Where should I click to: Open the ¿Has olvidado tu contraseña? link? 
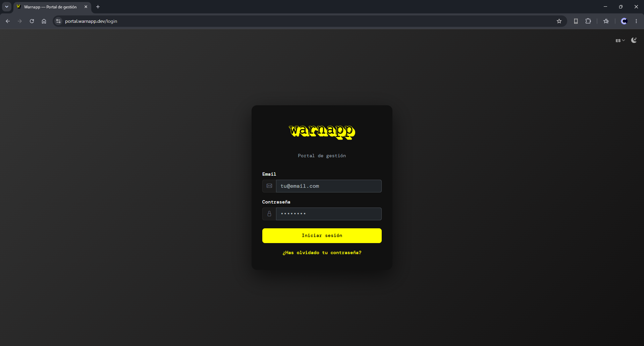pos(322,252)
